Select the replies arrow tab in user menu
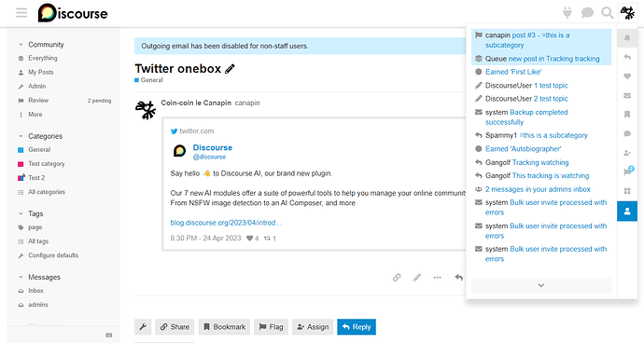The height and width of the screenshot is (343, 644). point(627,58)
